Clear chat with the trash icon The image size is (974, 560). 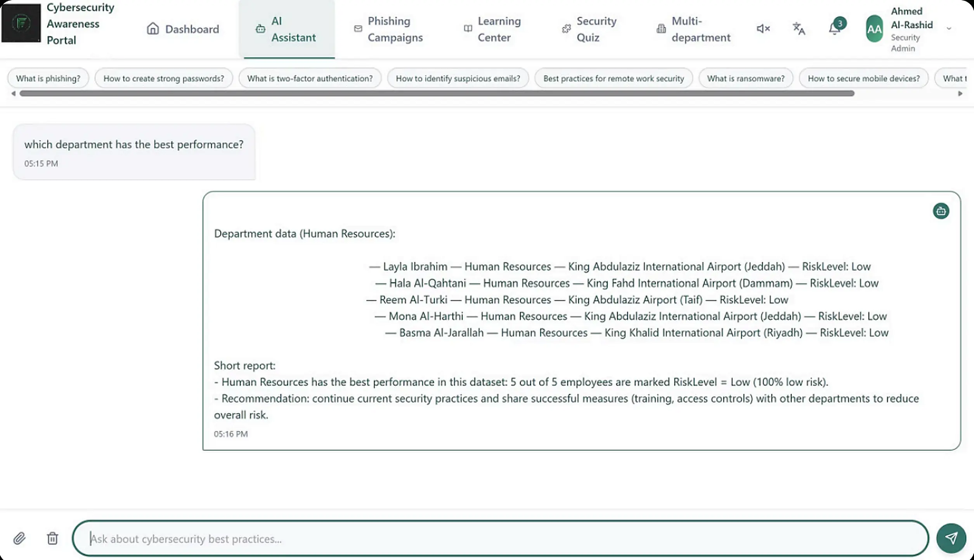(x=52, y=538)
